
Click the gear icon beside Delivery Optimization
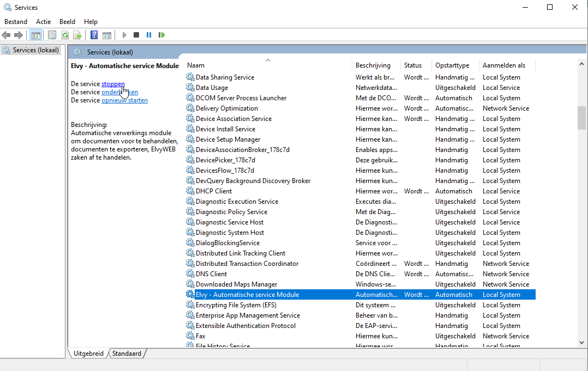[190, 108]
